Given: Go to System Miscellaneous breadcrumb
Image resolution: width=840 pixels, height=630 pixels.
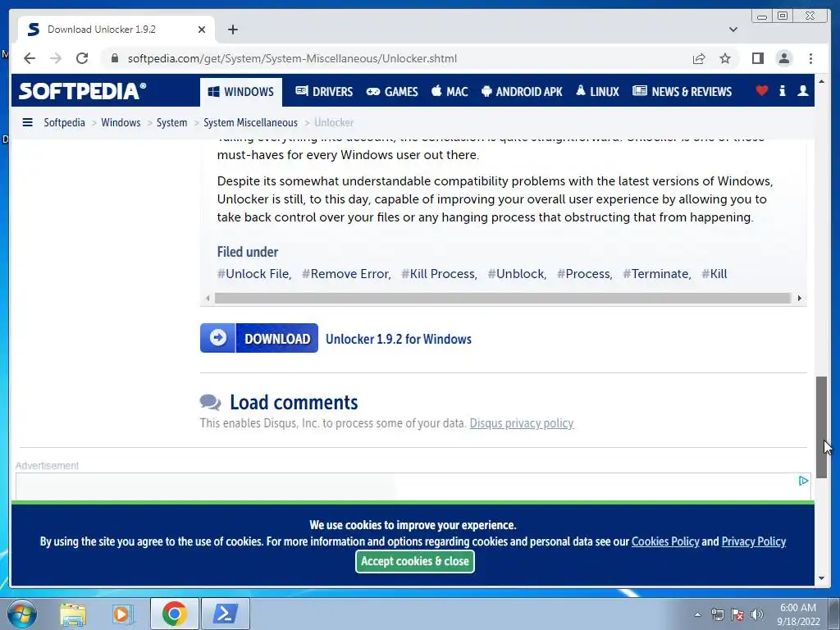Looking at the screenshot, I should [250, 123].
